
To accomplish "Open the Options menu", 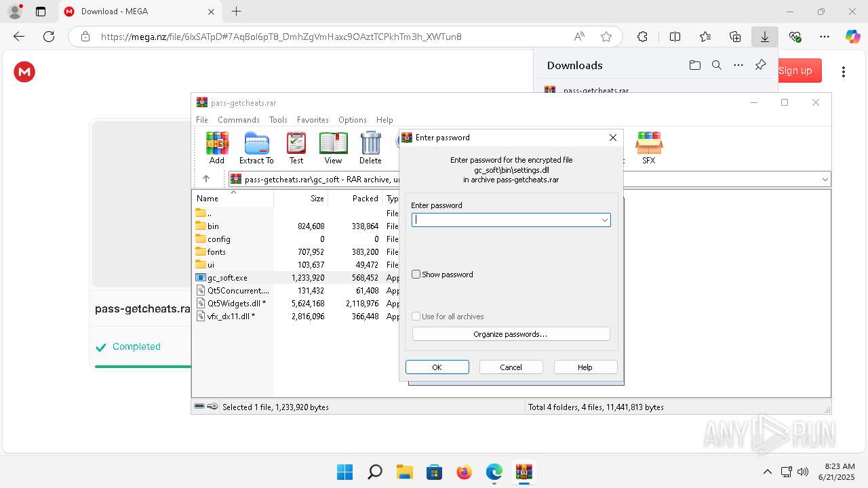I will (353, 120).
